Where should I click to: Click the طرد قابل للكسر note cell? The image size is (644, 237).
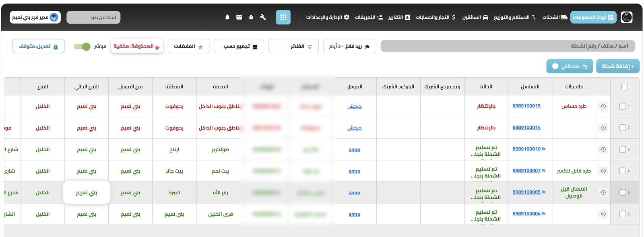[x=574, y=171]
